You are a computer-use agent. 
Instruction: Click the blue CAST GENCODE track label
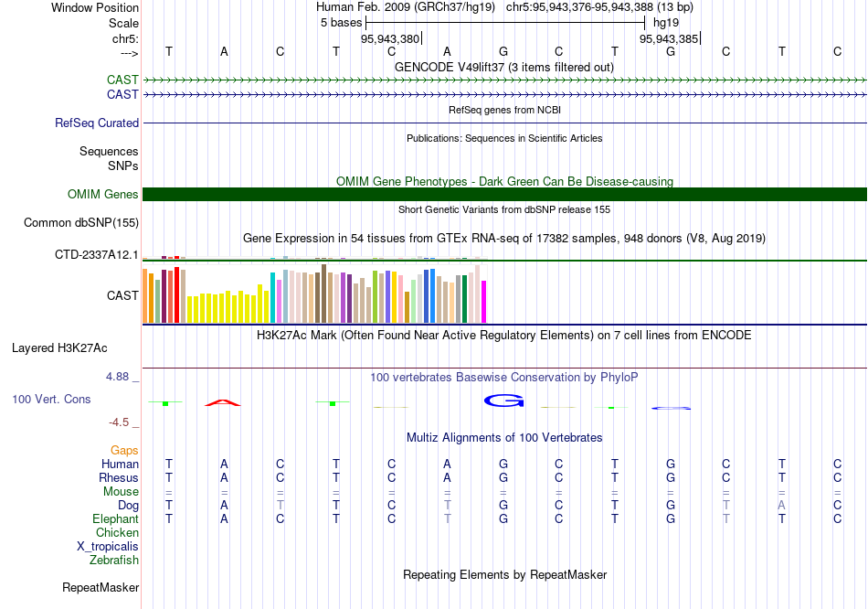122,95
